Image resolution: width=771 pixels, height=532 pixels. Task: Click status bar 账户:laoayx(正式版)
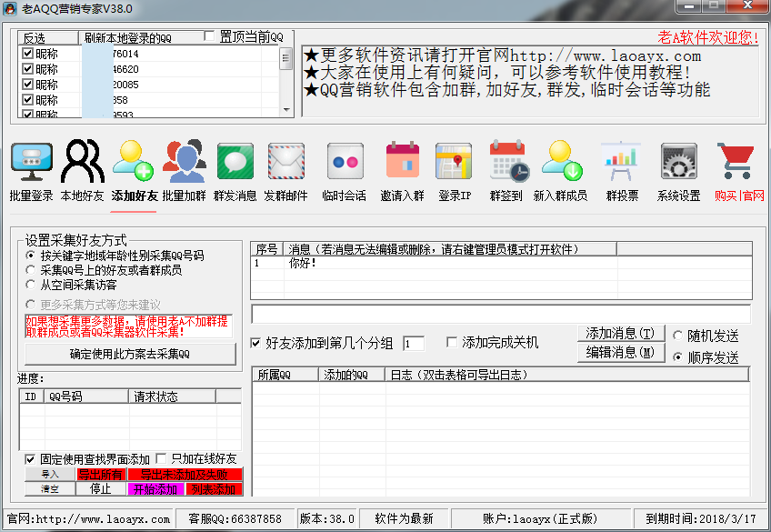[x=540, y=518]
